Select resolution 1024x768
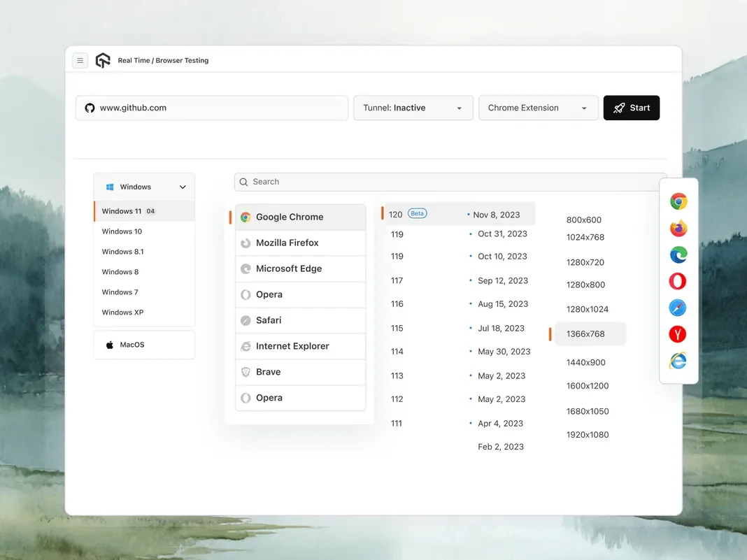The height and width of the screenshot is (560, 747). click(x=585, y=237)
